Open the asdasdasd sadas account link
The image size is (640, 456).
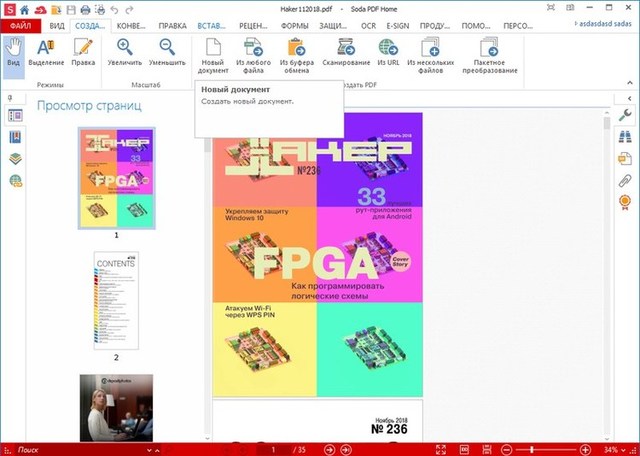click(596, 24)
